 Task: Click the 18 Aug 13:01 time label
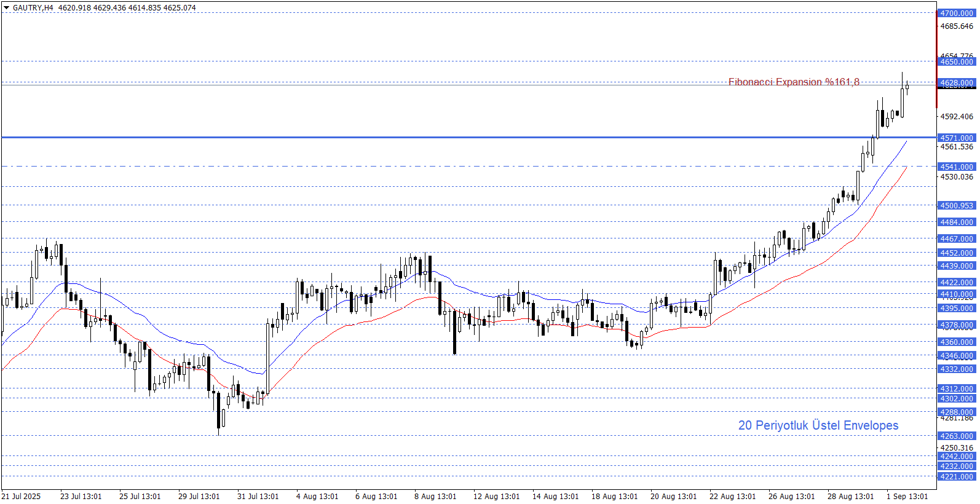tap(615, 497)
